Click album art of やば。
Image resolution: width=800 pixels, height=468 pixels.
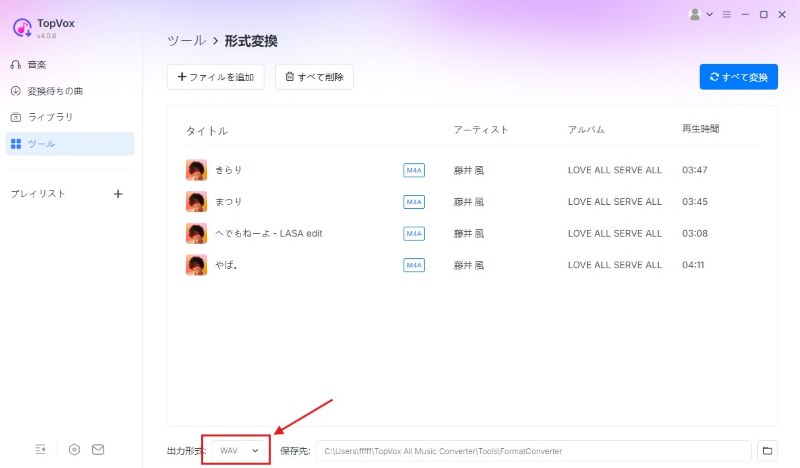(196, 265)
